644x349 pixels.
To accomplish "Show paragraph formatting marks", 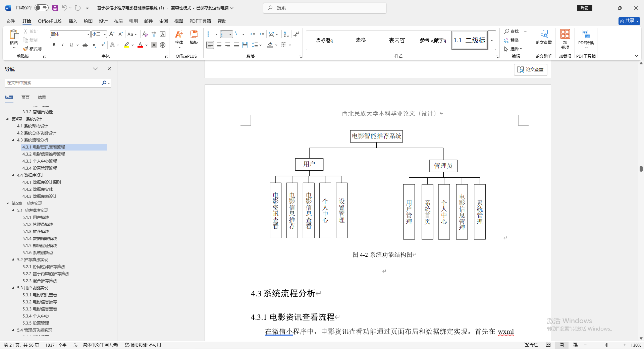I will pyautogui.click(x=296, y=34).
